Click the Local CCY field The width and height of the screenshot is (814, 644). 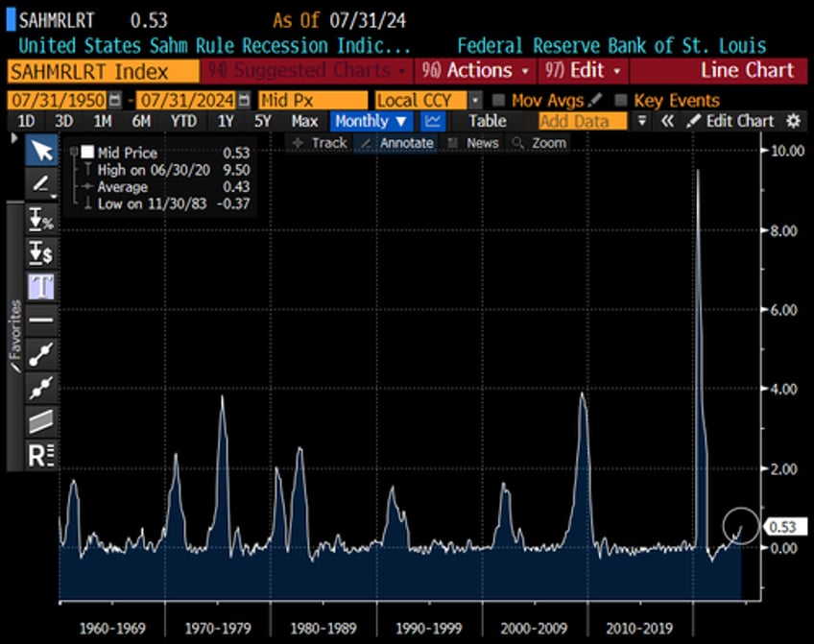[x=420, y=100]
